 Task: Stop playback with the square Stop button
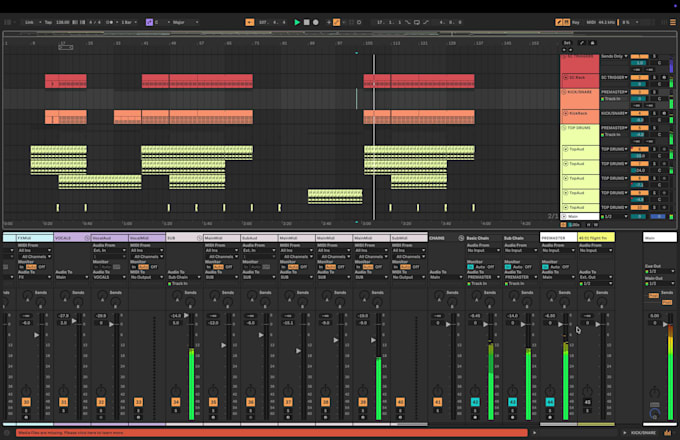pyautogui.click(x=307, y=22)
